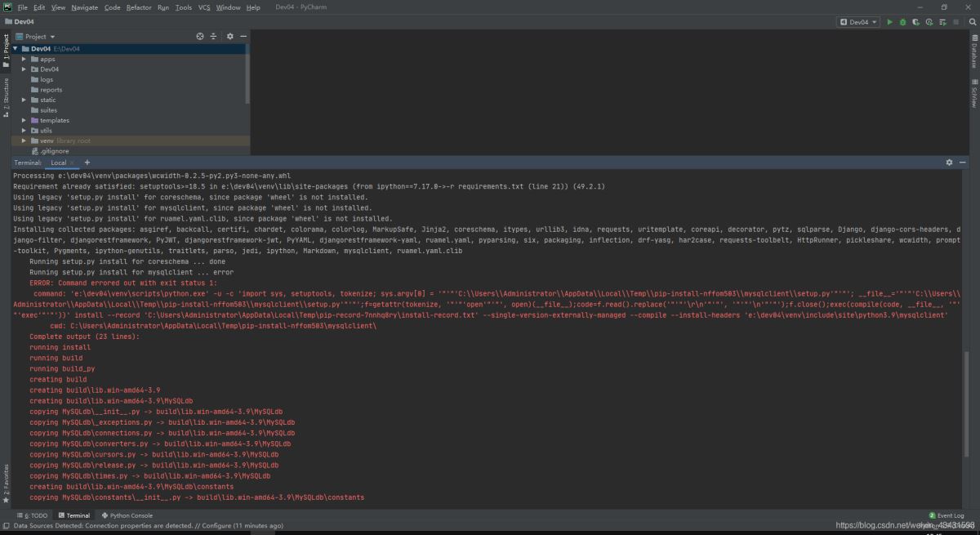This screenshot has width=980, height=535.
Task: Open terminal panel gear settings
Action: tap(949, 163)
